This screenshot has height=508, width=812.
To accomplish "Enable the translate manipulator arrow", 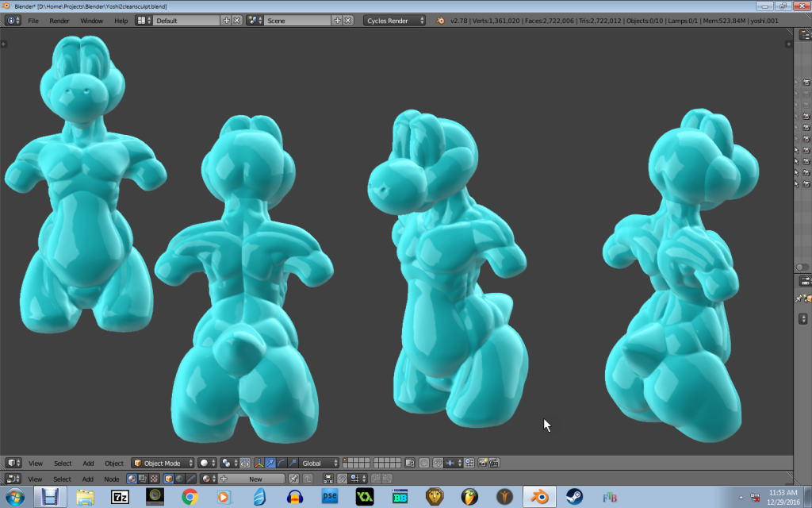I will point(270,463).
